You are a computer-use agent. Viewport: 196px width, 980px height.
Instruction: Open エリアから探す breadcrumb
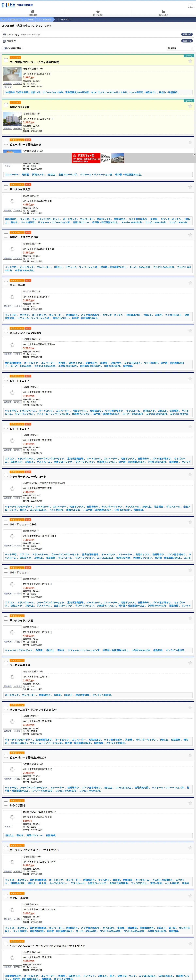(45, 19)
